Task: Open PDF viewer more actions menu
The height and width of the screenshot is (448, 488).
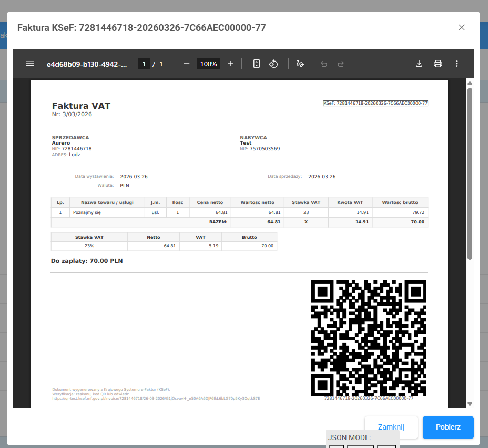Action: pyautogui.click(x=457, y=64)
